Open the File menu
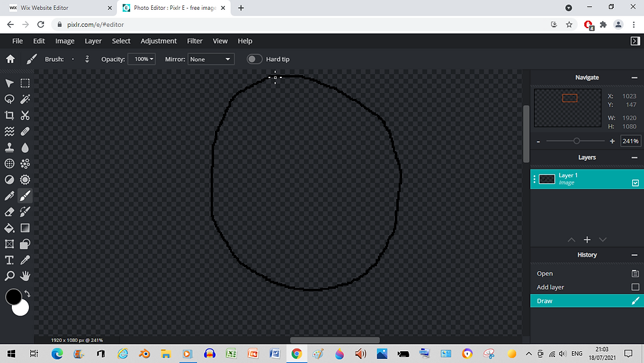 click(x=18, y=41)
